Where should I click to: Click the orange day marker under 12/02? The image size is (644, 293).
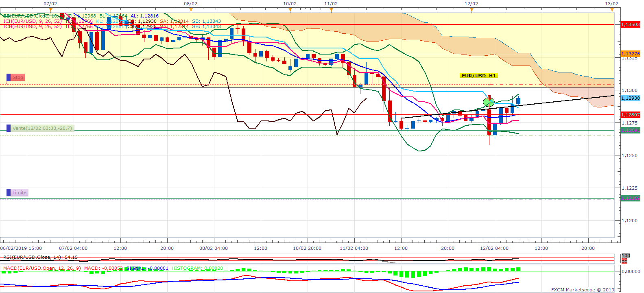pyautogui.click(x=472, y=10)
